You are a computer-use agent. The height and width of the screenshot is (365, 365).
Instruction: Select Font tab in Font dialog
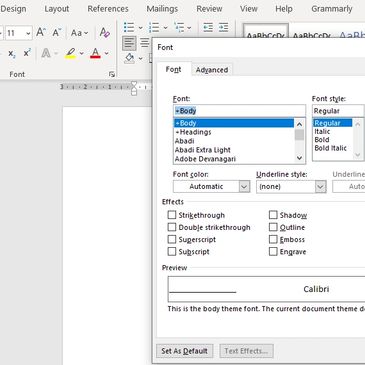click(174, 70)
